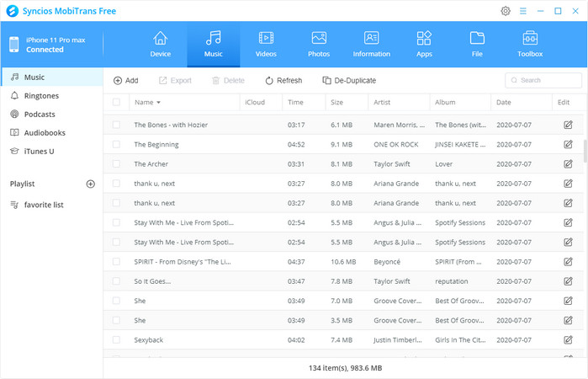Check SPIRIT row checkbox
This screenshot has height=379, width=588.
click(116, 261)
